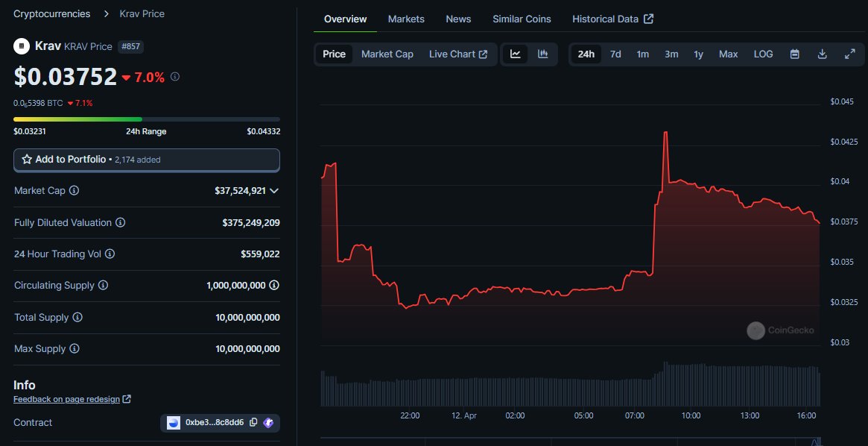The height and width of the screenshot is (446, 868).
Task: Click the 08:45 price spike peak on the chart
Action: tap(665, 133)
